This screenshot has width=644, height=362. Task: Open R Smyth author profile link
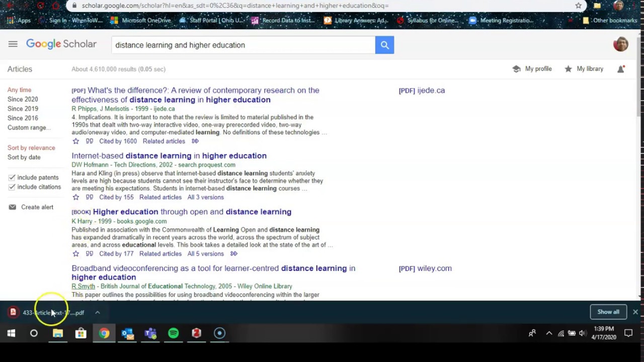83,286
